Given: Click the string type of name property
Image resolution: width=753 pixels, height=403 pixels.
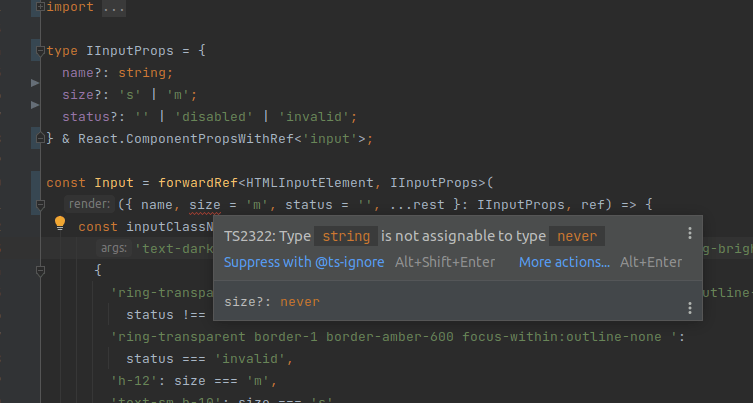Looking at the screenshot, I should click(142, 73).
